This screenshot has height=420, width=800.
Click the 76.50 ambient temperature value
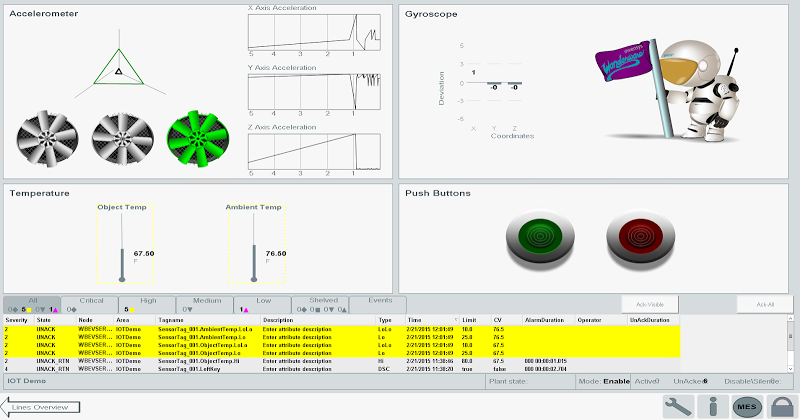(276, 253)
